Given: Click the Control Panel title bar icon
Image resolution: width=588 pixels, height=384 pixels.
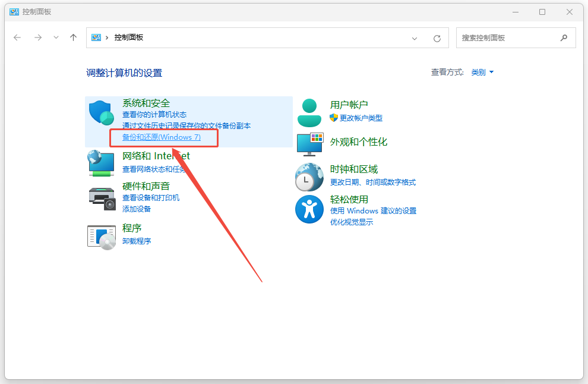Looking at the screenshot, I should tap(14, 12).
